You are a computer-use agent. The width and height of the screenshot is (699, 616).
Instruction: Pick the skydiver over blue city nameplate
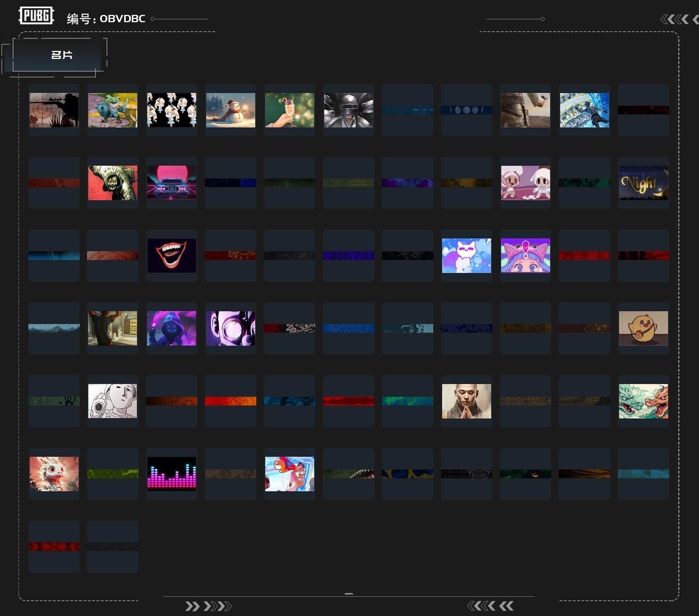click(x=584, y=110)
